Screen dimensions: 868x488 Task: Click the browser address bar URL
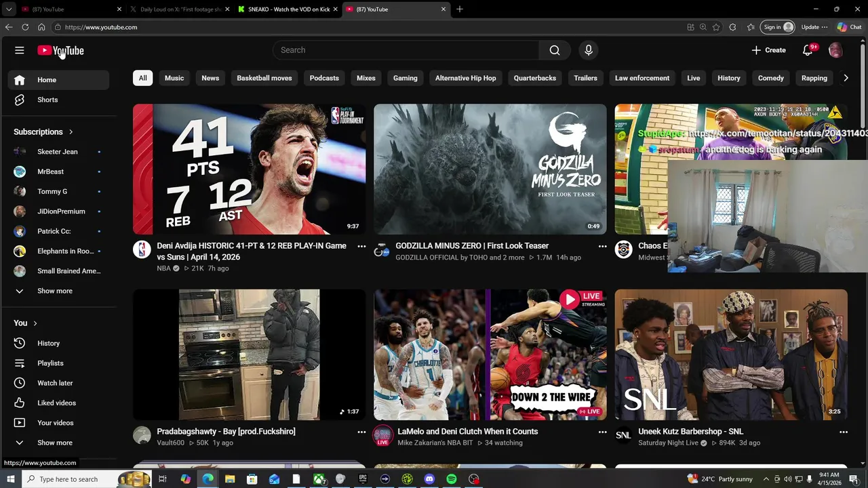[101, 27]
